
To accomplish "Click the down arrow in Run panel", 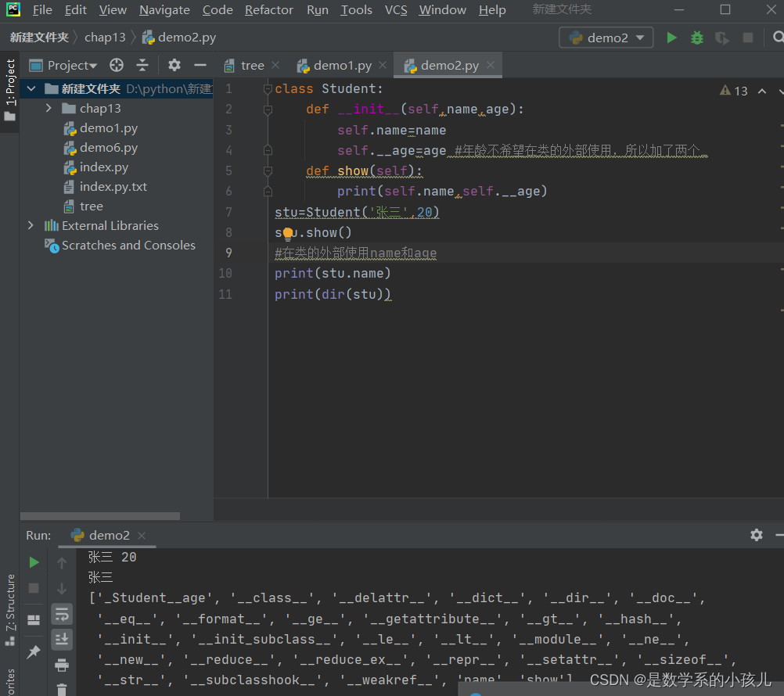I will click(x=62, y=589).
